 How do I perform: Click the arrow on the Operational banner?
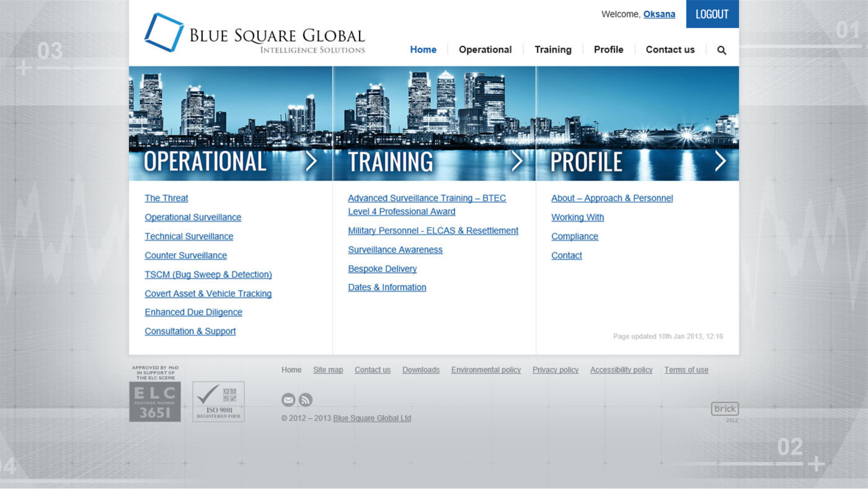pyautogui.click(x=311, y=161)
